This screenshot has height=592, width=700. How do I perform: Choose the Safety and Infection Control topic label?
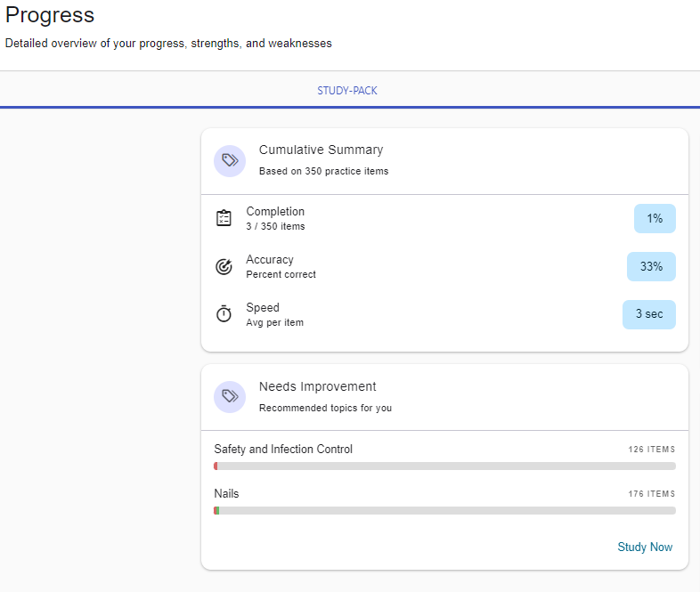283,449
